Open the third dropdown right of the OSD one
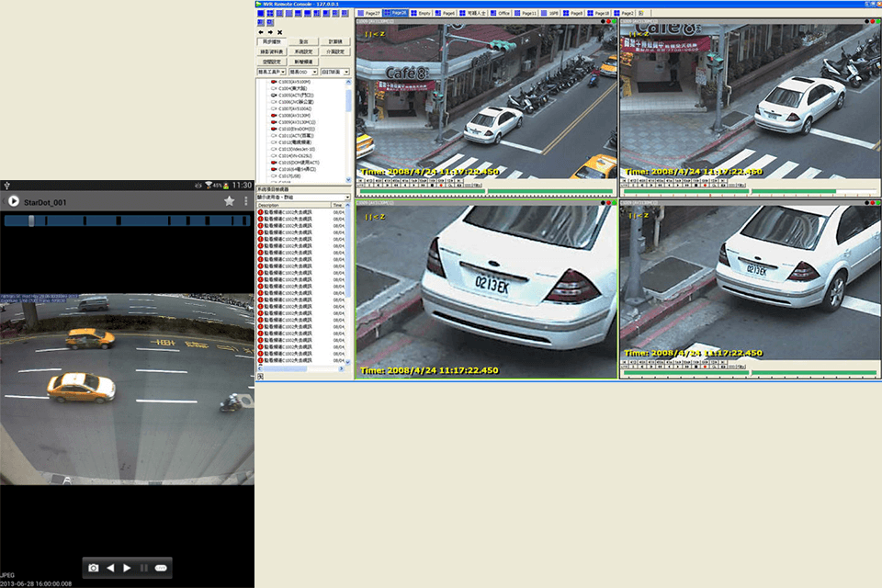The width and height of the screenshot is (882, 588). (x=334, y=72)
